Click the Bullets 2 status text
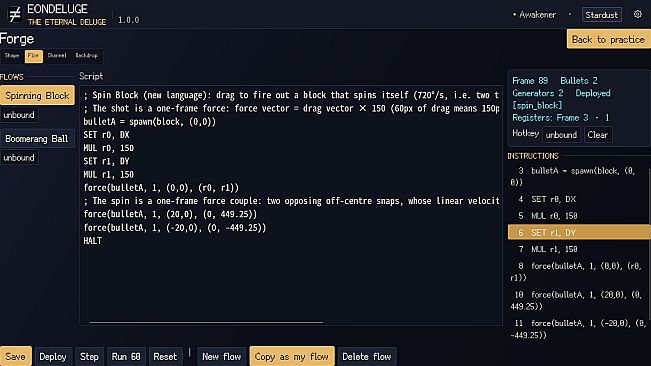The image size is (651, 366). 579,81
